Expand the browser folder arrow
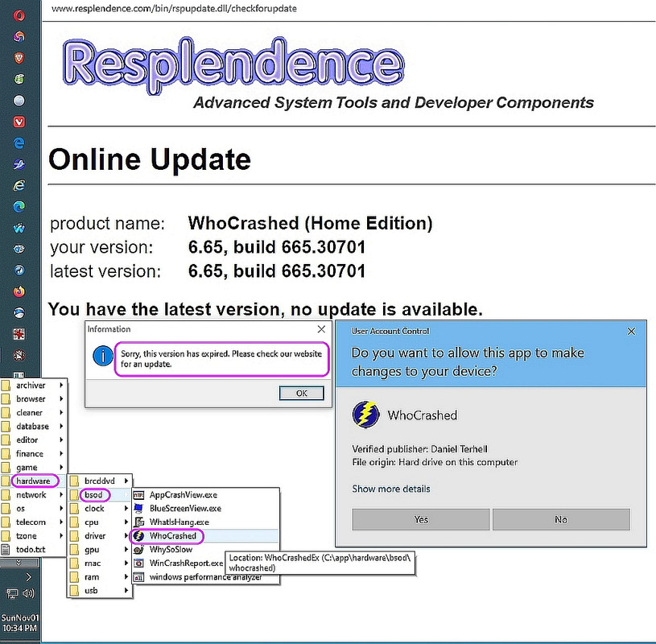 point(61,398)
